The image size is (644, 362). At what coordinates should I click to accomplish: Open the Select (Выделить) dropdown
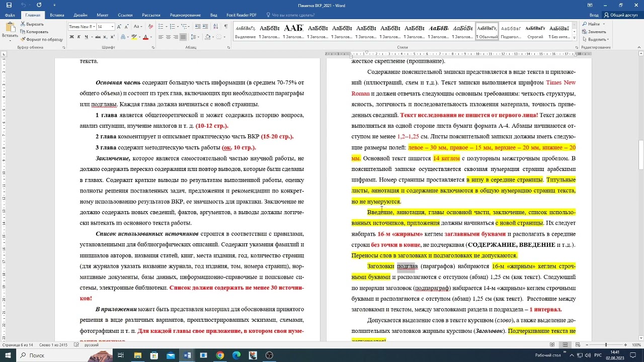coord(596,39)
